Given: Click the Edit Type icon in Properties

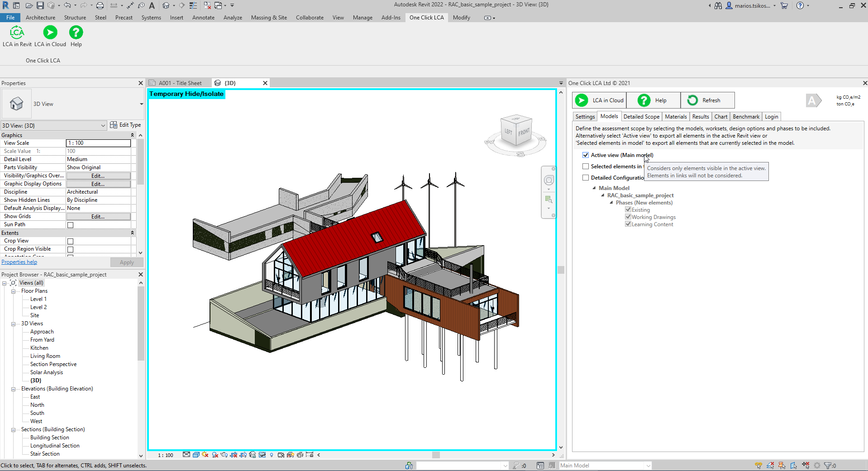Looking at the screenshot, I should pos(114,125).
